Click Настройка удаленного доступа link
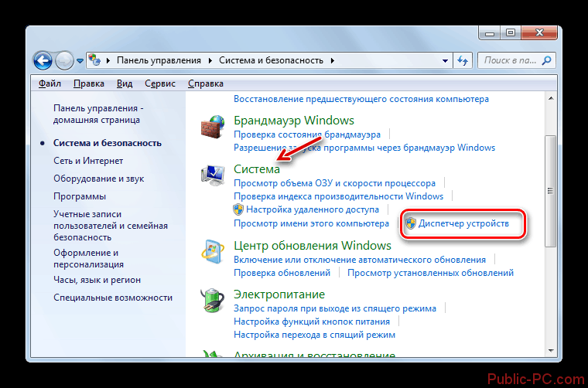 pos(313,209)
